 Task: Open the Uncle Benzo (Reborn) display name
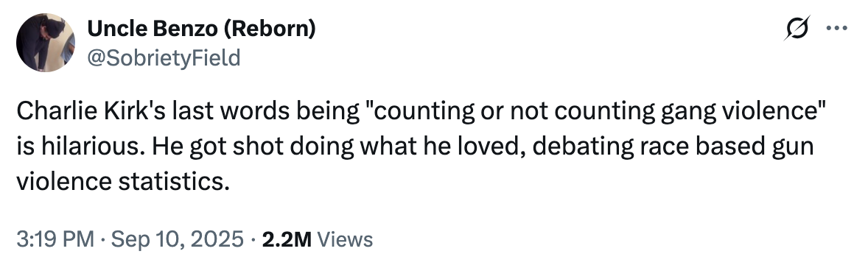(201, 28)
